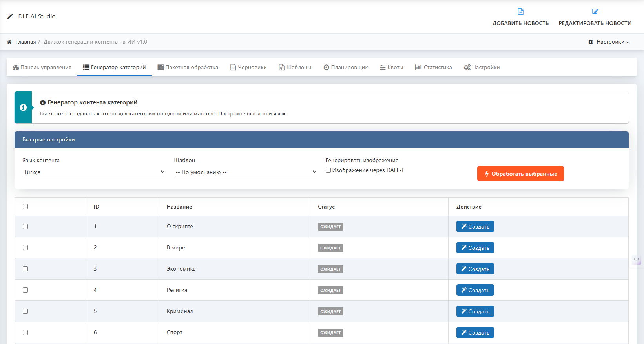
Task: Click the home icon in breadcrumb
Action: point(9,42)
